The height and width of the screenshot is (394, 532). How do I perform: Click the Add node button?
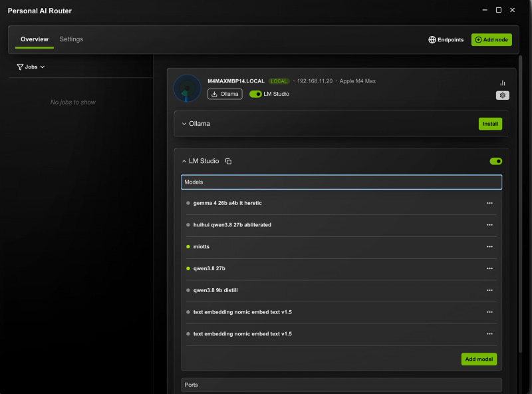[x=491, y=40]
